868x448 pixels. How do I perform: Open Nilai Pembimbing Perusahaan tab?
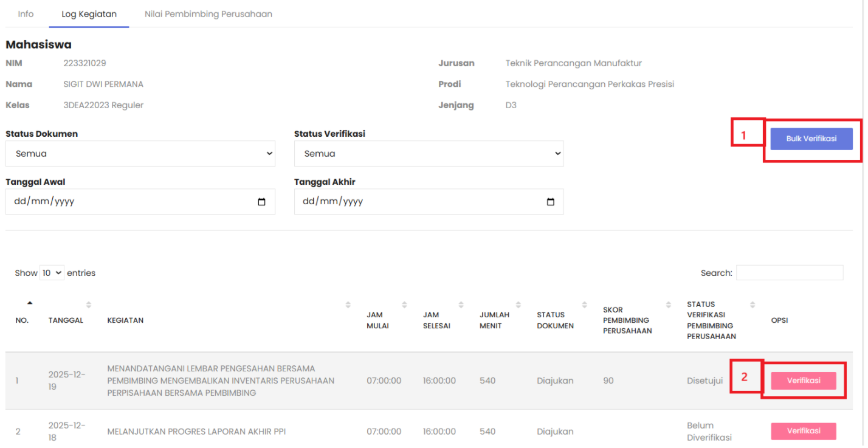pyautogui.click(x=208, y=14)
